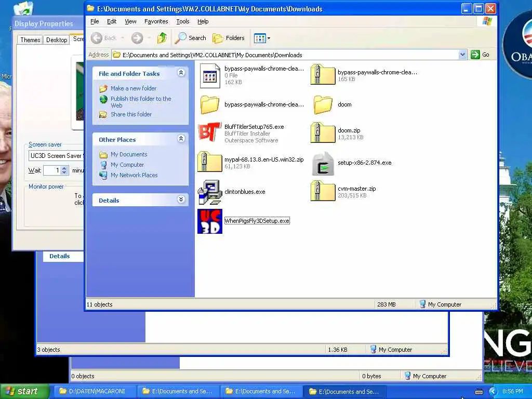Click the cvm-master.zip file name
Image resolution: width=532 pixels, height=399 pixels.
(357, 189)
